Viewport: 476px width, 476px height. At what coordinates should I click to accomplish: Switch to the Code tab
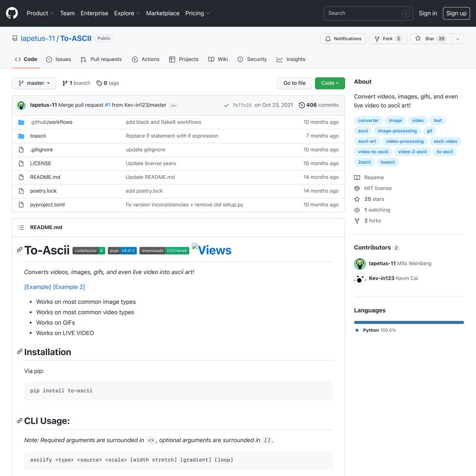[26, 59]
